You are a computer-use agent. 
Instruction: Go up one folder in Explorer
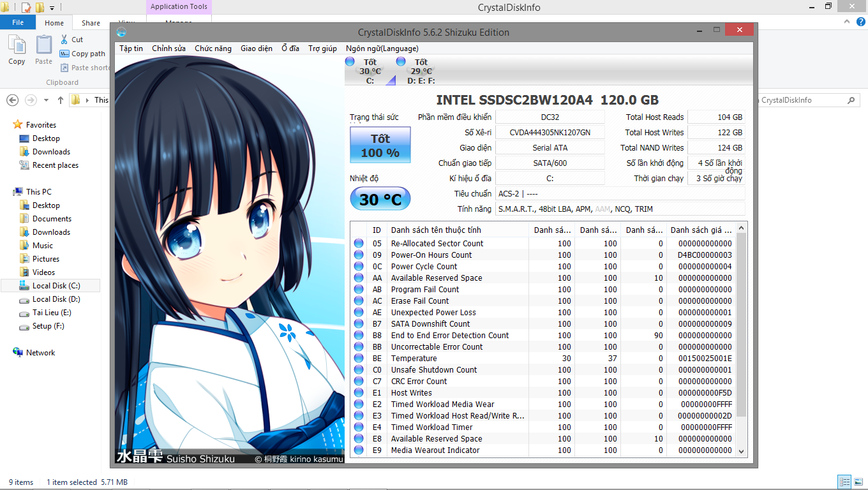click(61, 100)
